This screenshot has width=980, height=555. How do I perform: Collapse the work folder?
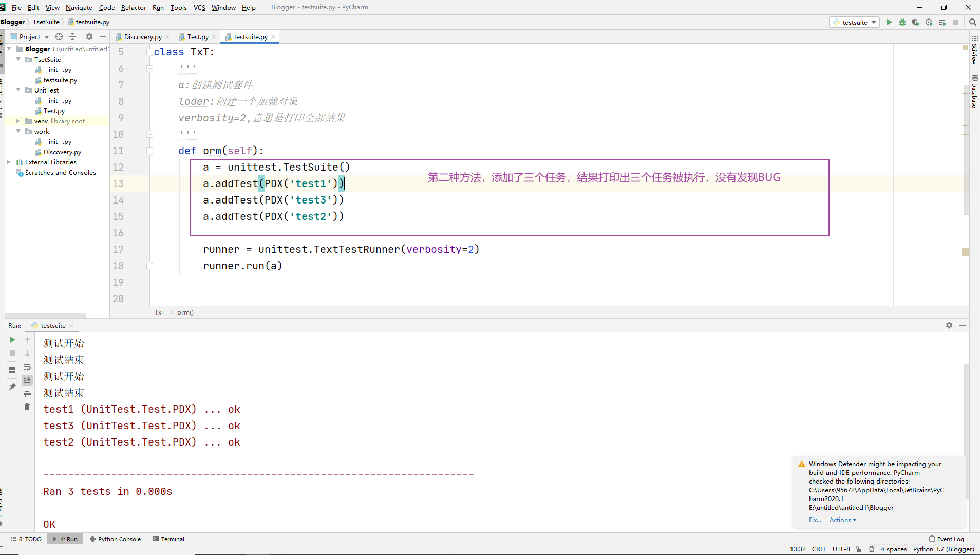pyautogui.click(x=18, y=131)
